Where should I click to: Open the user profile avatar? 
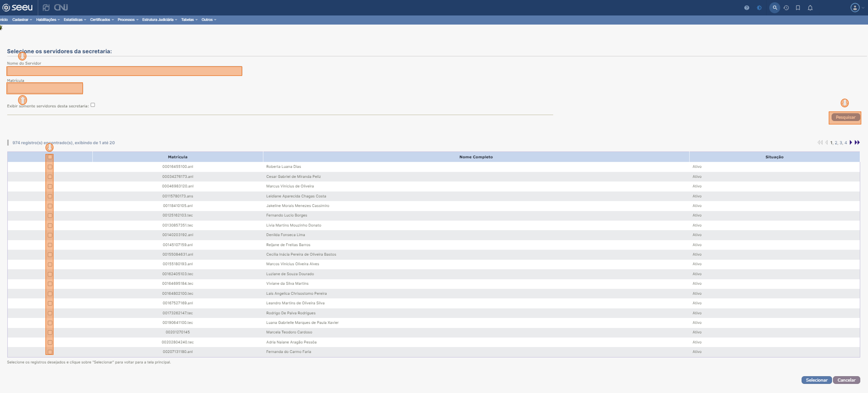pyautogui.click(x=855, y=7)
